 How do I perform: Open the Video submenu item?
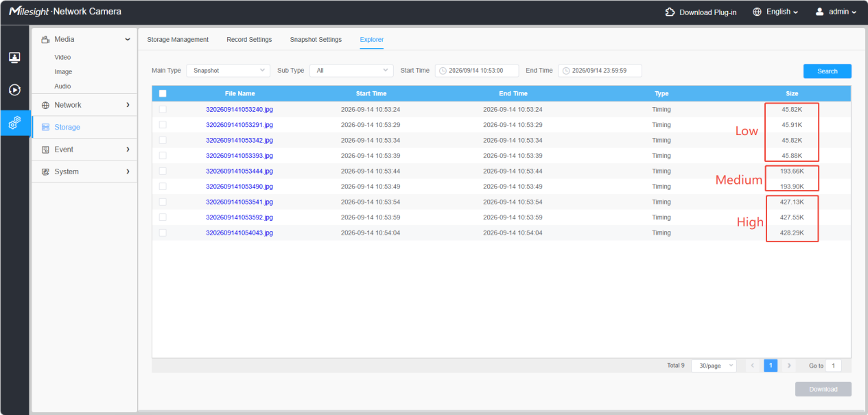click(x=62, y=58)
